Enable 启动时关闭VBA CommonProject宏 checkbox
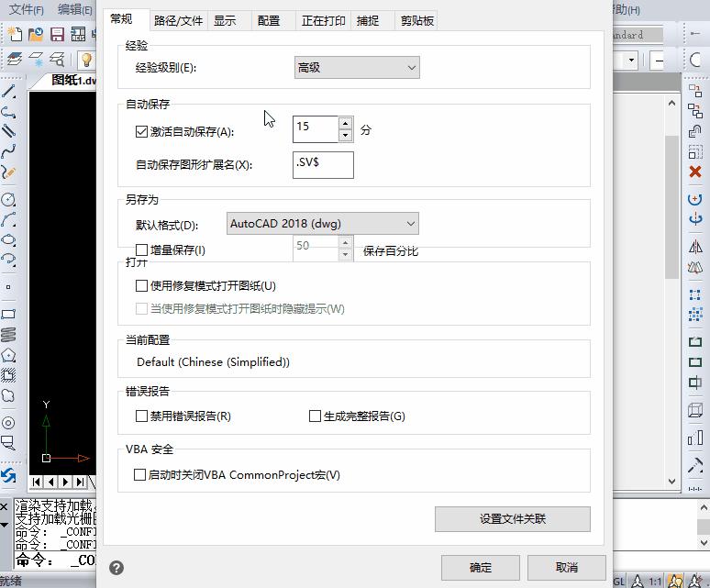The width and height of the screenshot is (710, 588). coord(140,475)
